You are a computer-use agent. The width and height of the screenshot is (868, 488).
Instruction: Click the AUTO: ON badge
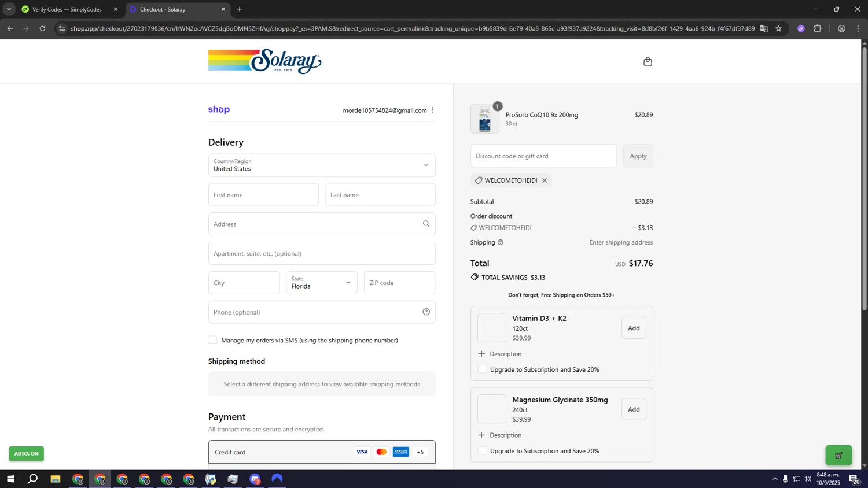pyautogui.click(x=26, y=453)
